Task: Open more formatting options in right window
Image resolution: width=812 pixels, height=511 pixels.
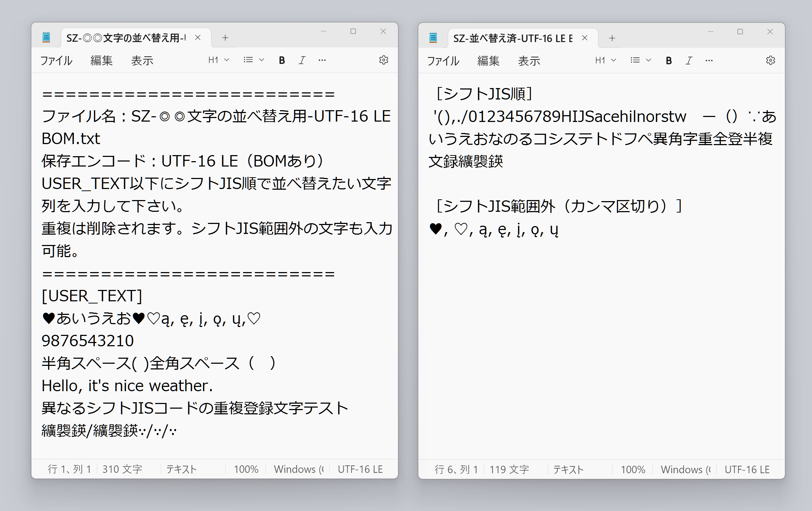Action: coord(709,61)
